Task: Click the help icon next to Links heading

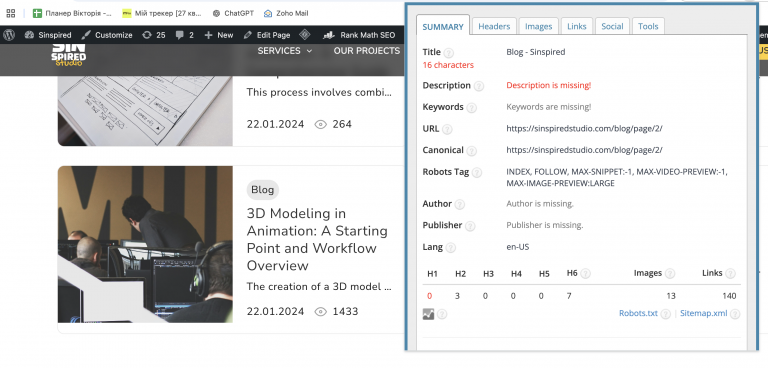Action: click(x=730, y=274)
